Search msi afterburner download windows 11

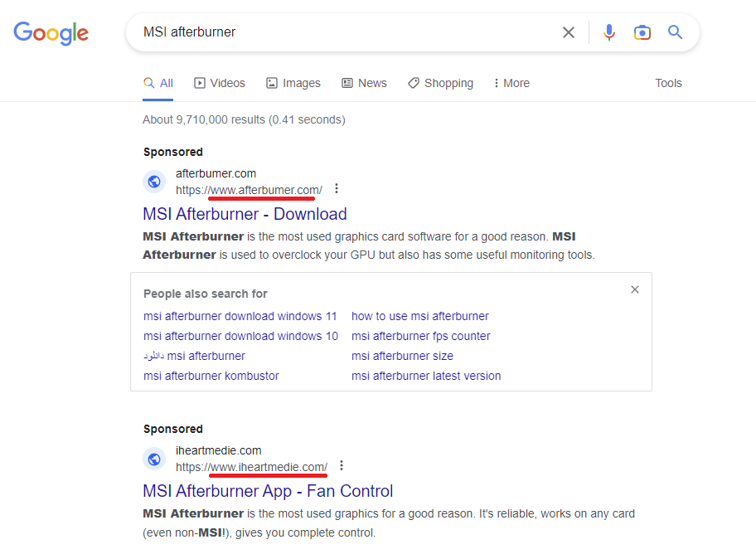point(240,316)
